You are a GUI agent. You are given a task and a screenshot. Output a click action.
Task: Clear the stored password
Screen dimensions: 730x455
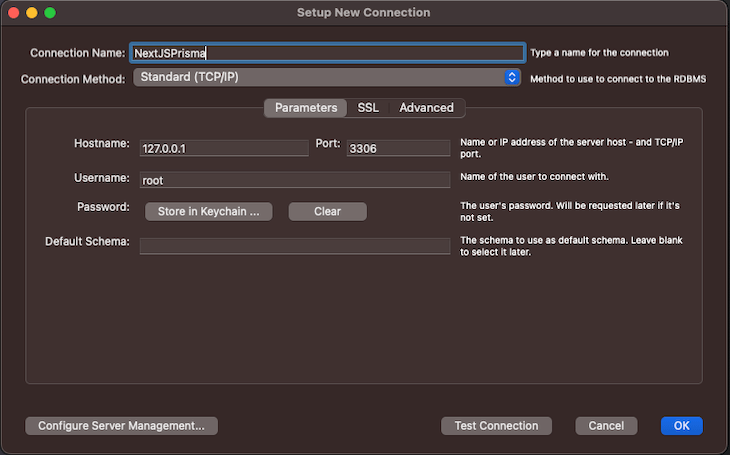(327, 212)
